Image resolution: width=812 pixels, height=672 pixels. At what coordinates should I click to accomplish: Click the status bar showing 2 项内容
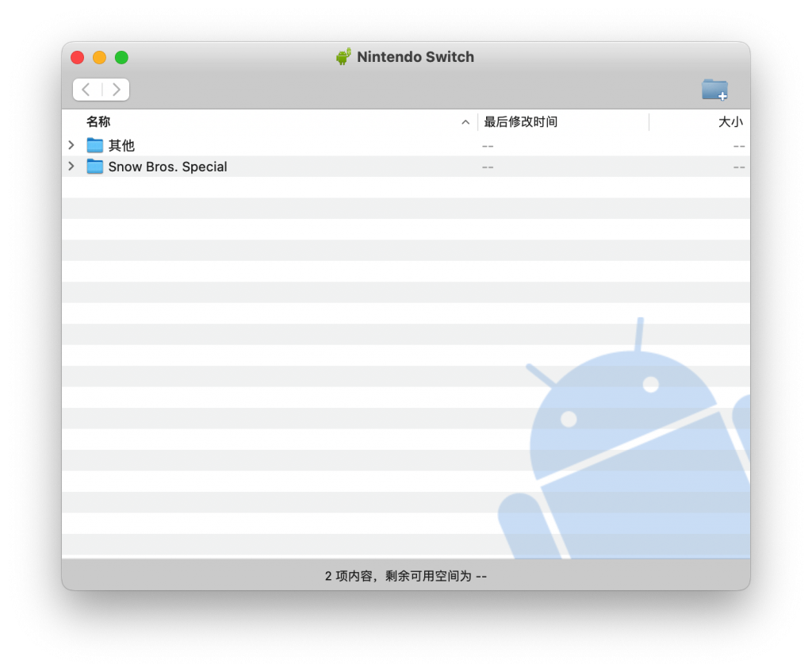click(x=405, y=575)
